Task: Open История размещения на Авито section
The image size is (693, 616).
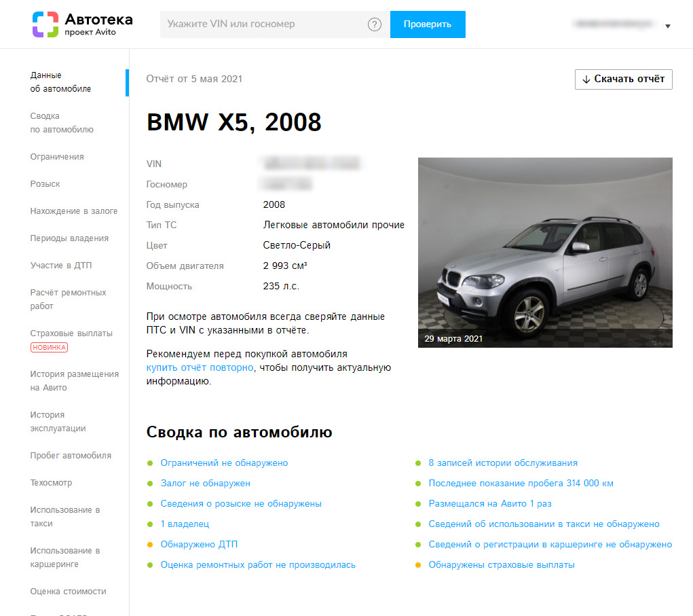Action: (74, 381)
